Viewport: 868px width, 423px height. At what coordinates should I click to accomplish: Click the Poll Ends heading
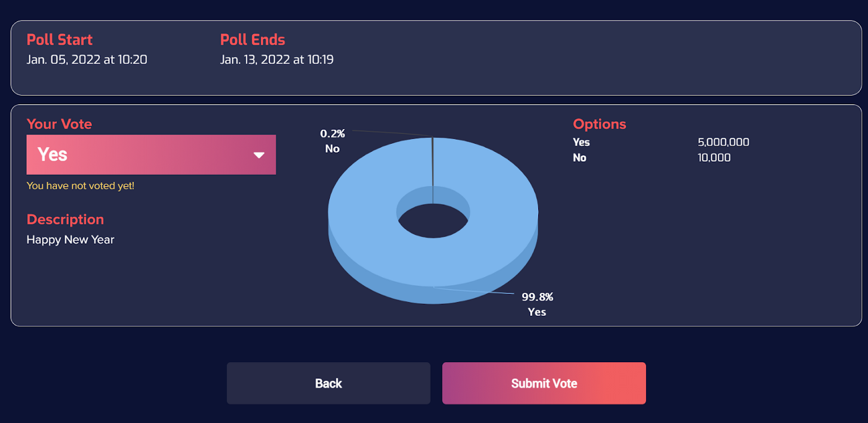click(x=252, y=40)
